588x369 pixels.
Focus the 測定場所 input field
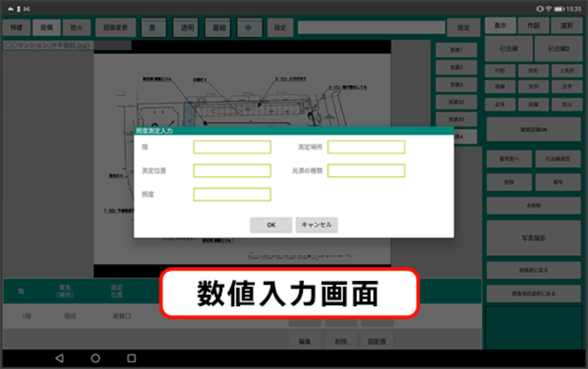click(366, 147)
